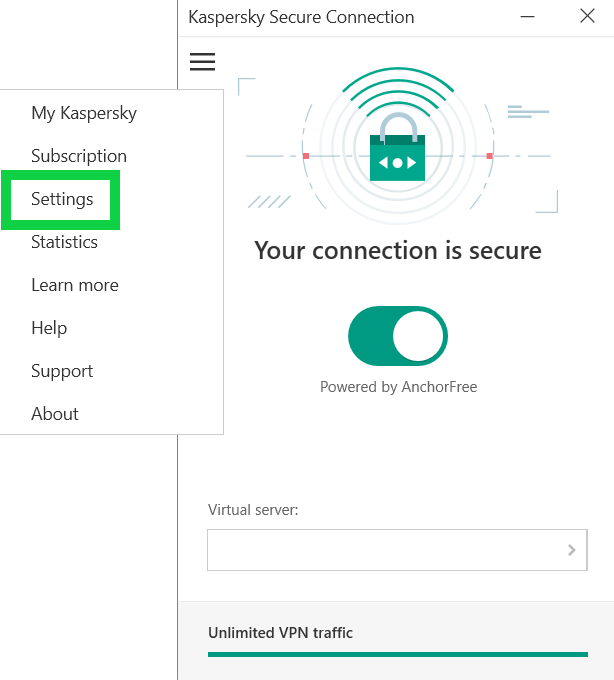
Task: Choose Statistics in the menu
Action: click(64, 242)
